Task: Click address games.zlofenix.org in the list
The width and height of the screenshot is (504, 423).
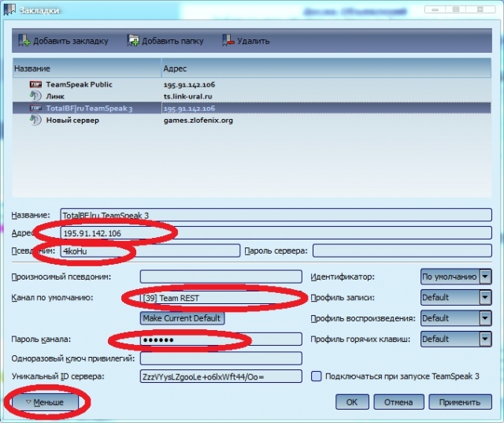Action: pos(198,121)
